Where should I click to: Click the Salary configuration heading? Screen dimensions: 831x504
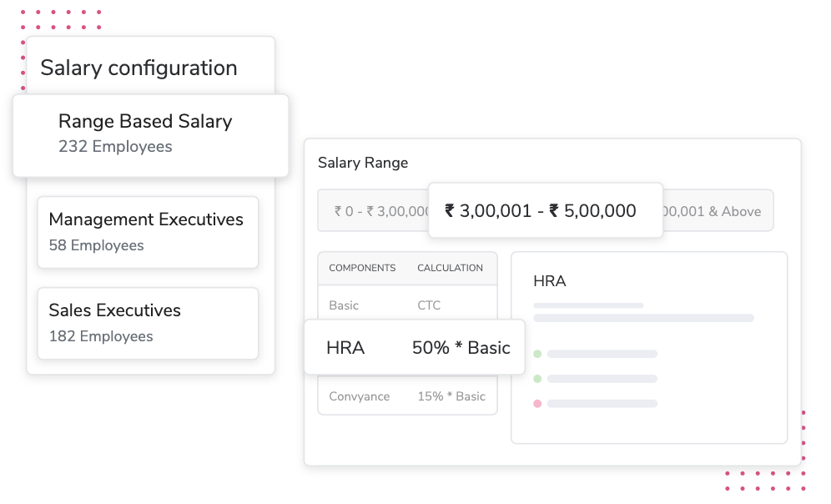[x=138, y=68]
